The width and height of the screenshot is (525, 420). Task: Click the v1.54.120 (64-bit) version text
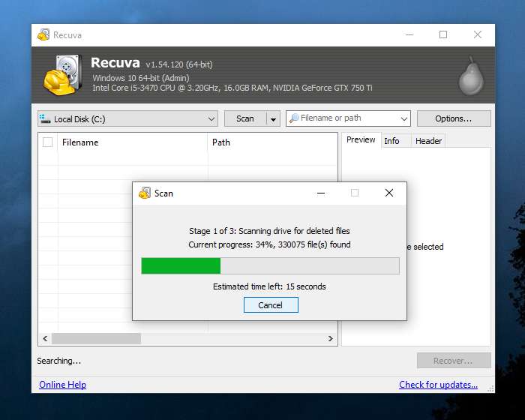(x=179, y=64)
